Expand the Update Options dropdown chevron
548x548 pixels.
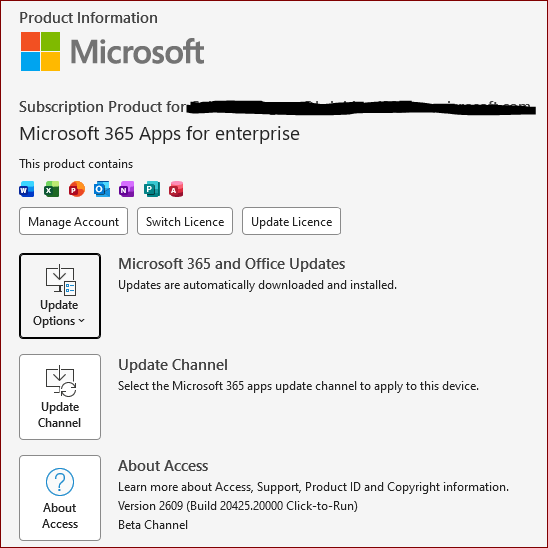[81, 320]
